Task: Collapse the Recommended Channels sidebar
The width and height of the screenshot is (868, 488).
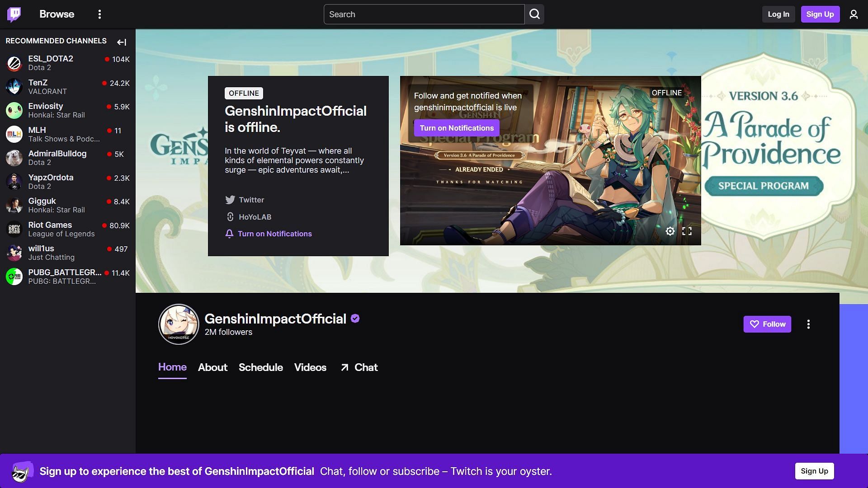Action: tap(122, 42)
